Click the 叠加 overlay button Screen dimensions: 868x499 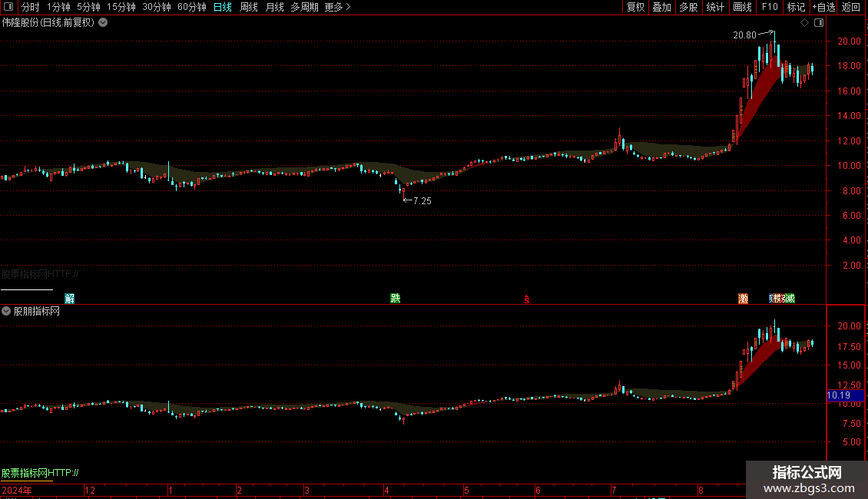click(661, 7)
